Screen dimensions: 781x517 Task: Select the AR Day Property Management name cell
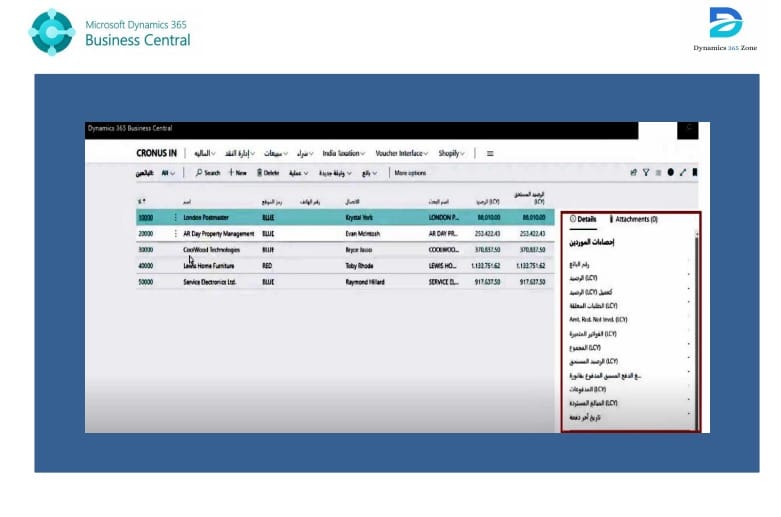pyautogui.click(x=219, y=234)
